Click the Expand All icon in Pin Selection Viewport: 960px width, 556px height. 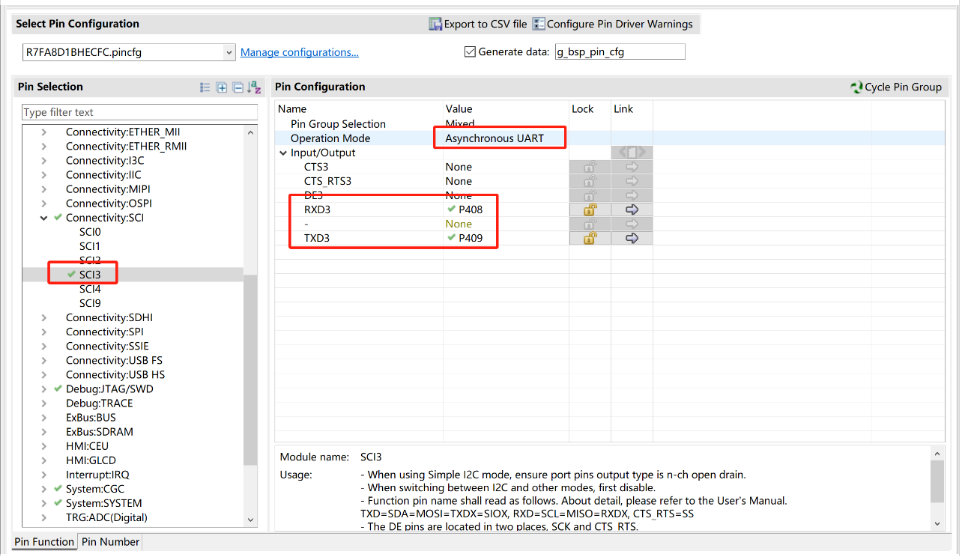[x=222, y=88]
